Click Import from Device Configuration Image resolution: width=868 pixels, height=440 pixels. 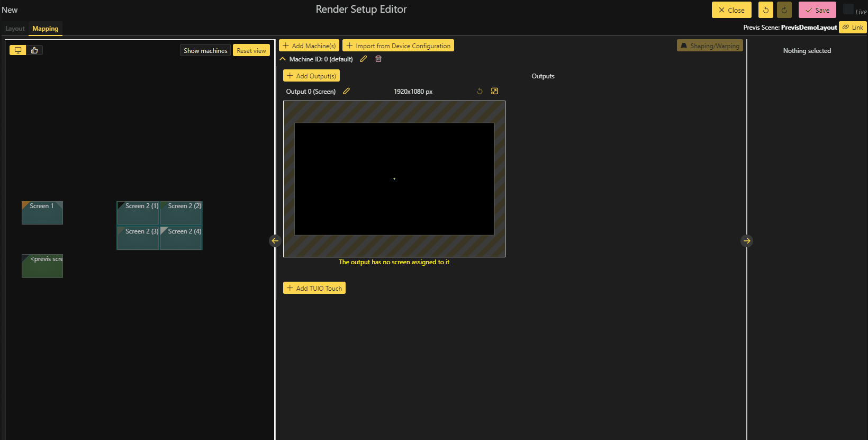pyautogui.click(x=398, y=46)
